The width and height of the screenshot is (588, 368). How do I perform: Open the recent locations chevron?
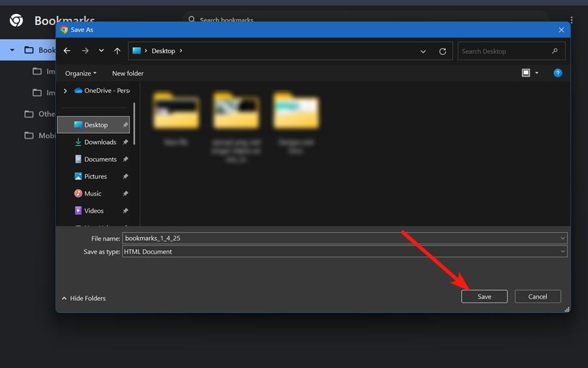tap(101, 51)
